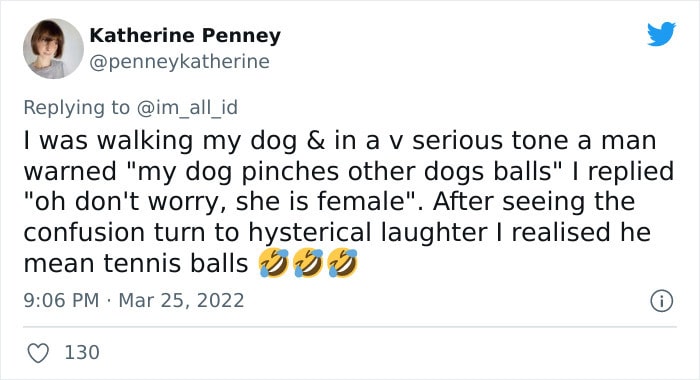Image resolution: width=700 pixels, height=380 pixels.
Task: Click the horizontal divider above the likes
Action: point(350,327)
